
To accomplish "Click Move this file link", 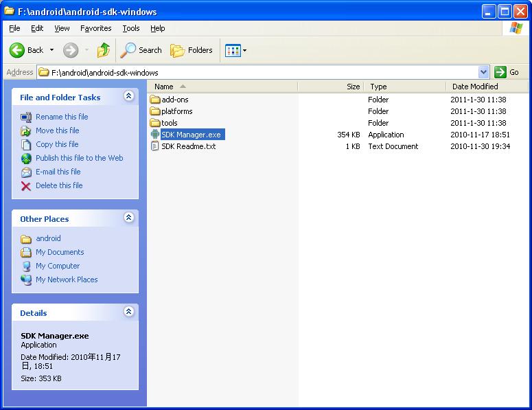I will click(58, 130).
